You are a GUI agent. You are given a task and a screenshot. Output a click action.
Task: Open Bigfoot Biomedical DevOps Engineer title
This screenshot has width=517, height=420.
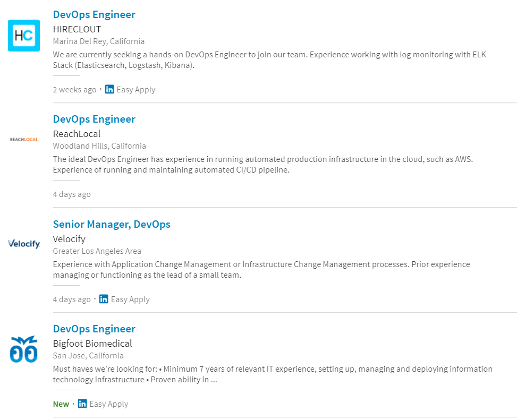[x=94, y=329]
